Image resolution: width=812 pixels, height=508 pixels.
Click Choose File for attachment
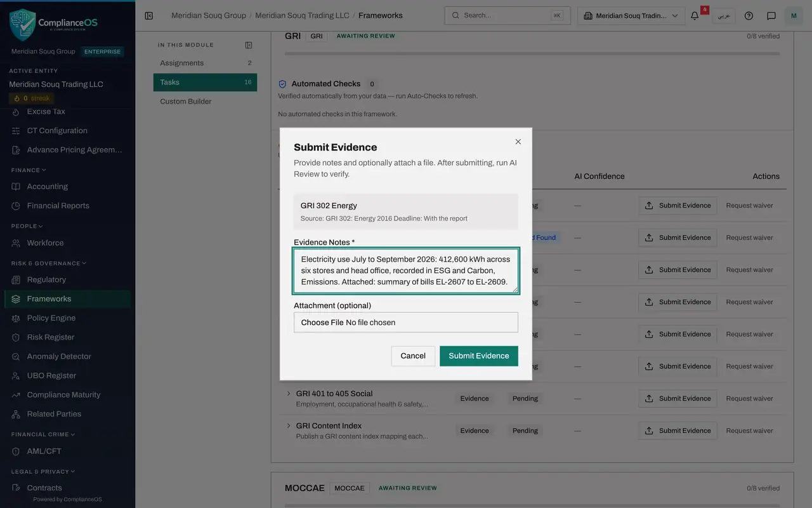pyautogui.click(x=322, y=323)
